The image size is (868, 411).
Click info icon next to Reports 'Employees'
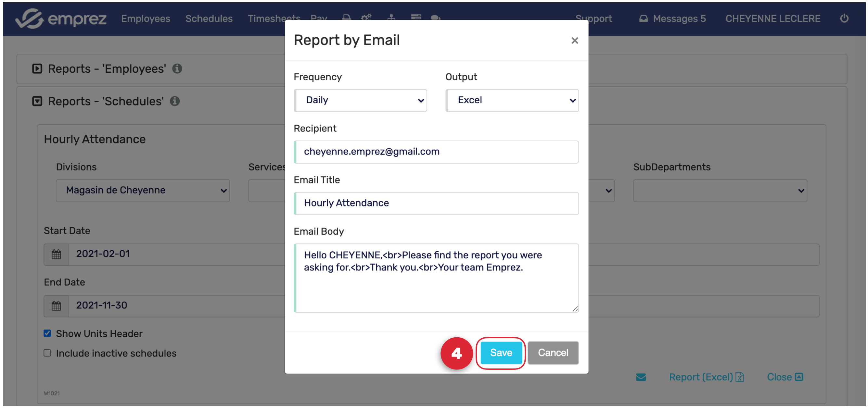[x=177, y=69]
